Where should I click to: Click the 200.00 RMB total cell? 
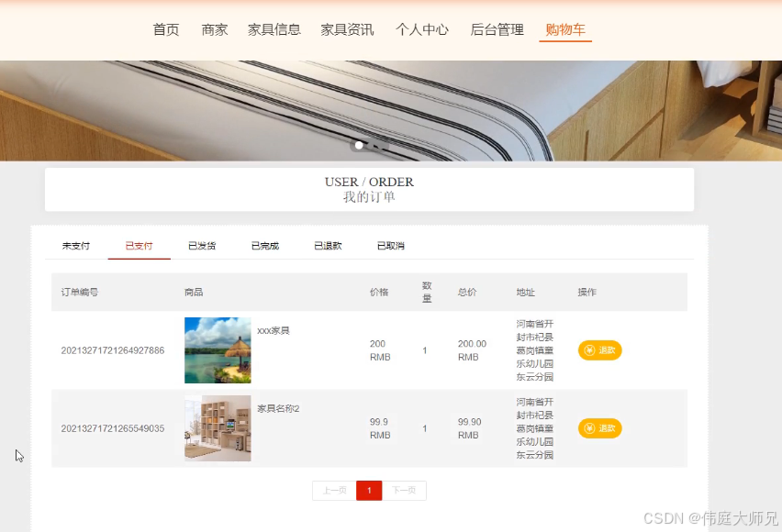tap(473, 350)
